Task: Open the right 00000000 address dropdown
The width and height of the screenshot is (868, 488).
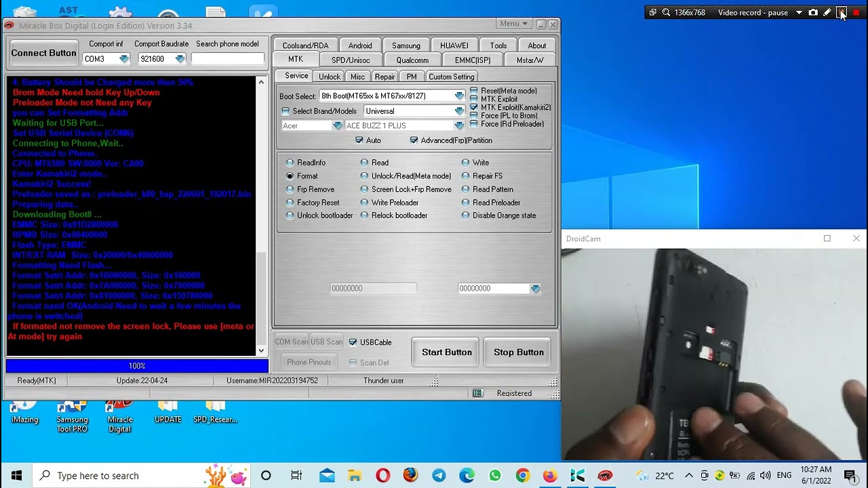Action: [535, 289]
